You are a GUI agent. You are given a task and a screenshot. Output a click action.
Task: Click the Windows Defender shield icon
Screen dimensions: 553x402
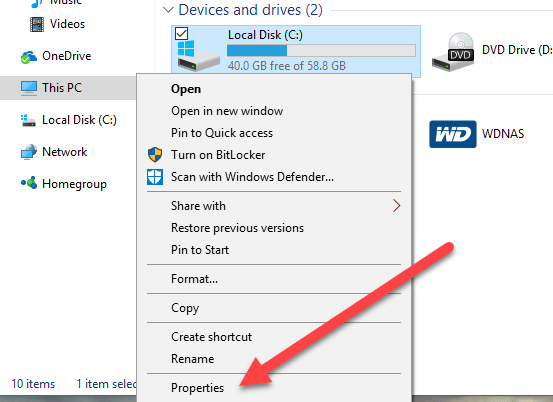[155, 177]
